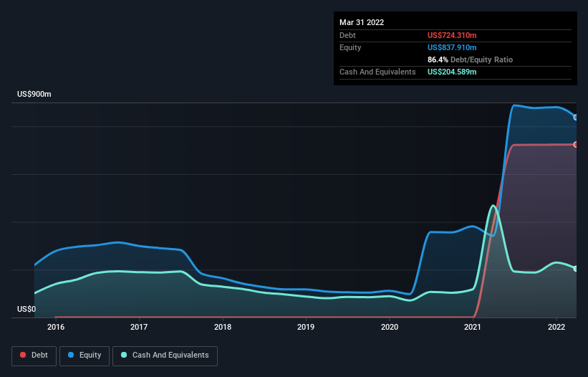
Task: Click the 2019 x-axis label
Action: (306, 327)
